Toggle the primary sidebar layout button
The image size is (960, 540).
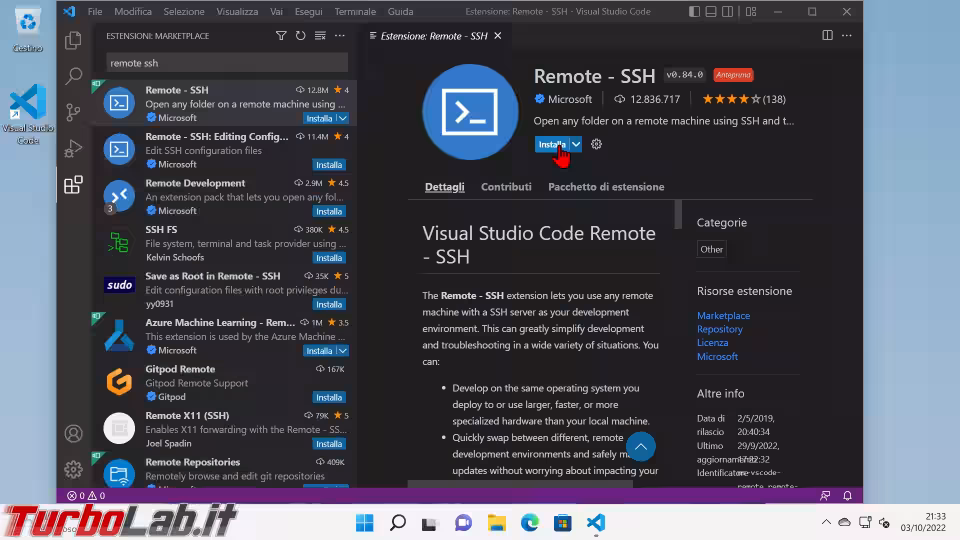[695, 12]
